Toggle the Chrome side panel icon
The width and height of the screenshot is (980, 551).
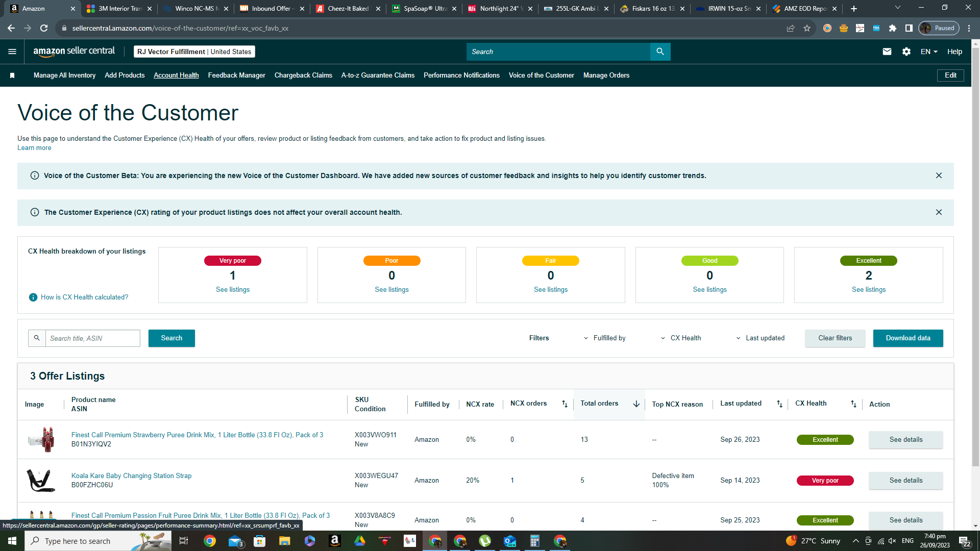click(x=909, y=28)
